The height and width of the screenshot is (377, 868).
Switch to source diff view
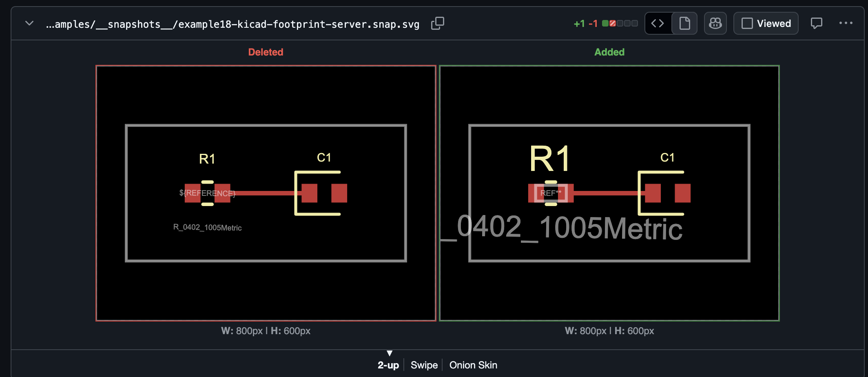pos(658,23)
